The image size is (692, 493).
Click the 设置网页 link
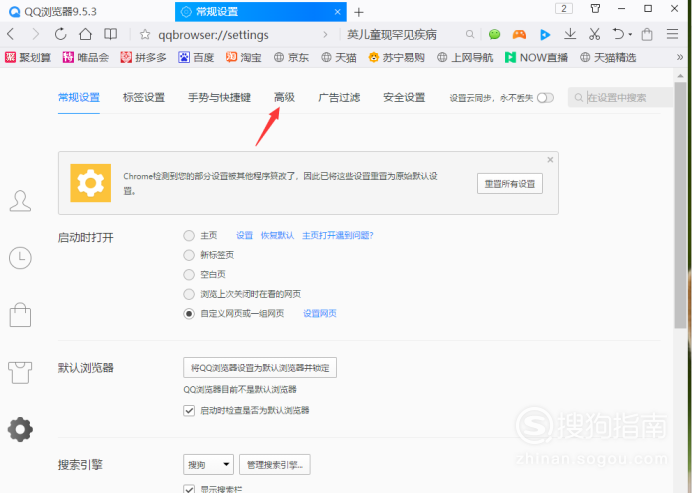[320, 314]
